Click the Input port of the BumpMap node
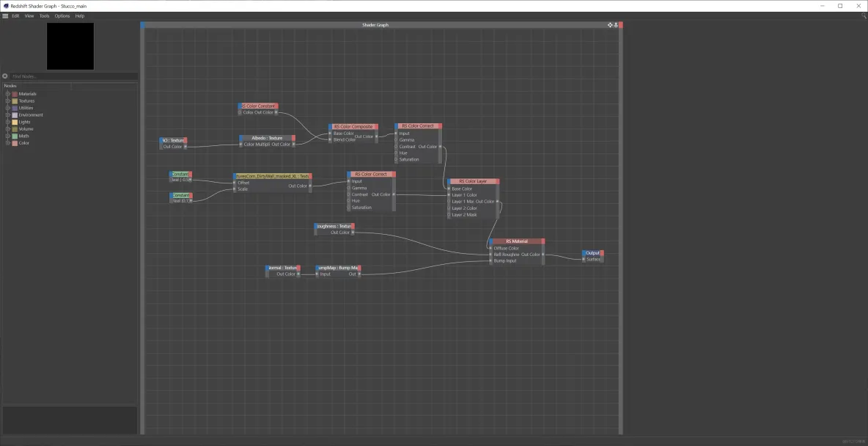 [x=317, y=274]
